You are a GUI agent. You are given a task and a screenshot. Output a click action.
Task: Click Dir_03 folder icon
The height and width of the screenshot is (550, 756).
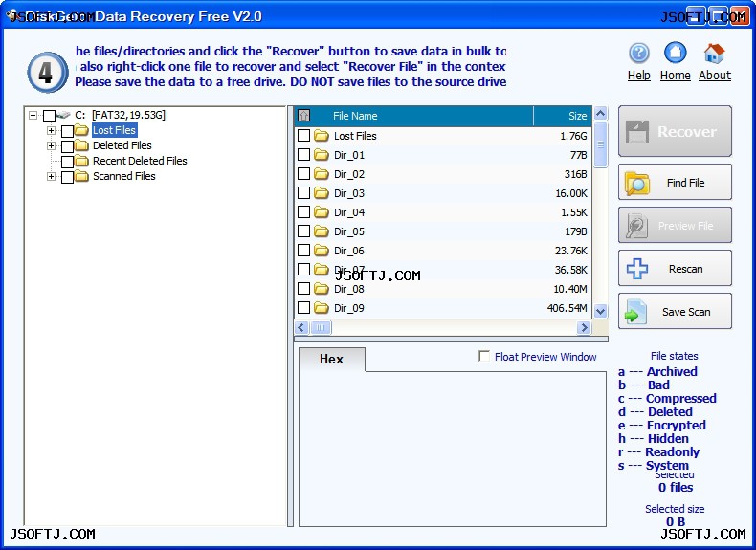[322, 193]
